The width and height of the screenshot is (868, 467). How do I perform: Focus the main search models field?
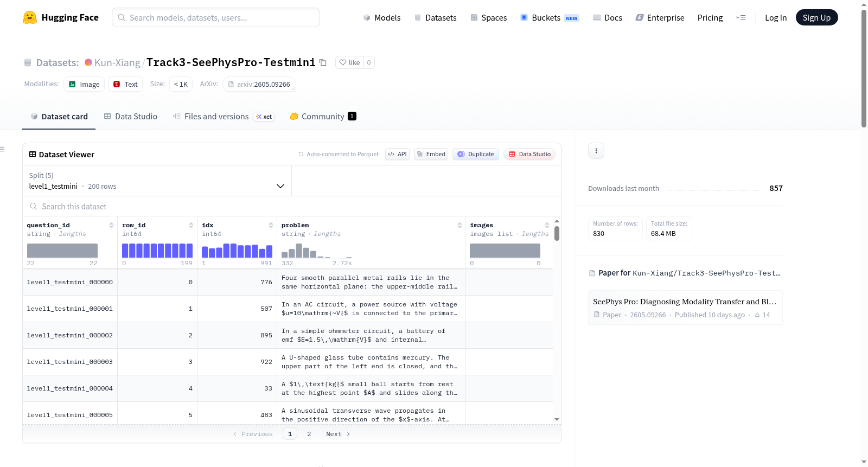[216, 17]
